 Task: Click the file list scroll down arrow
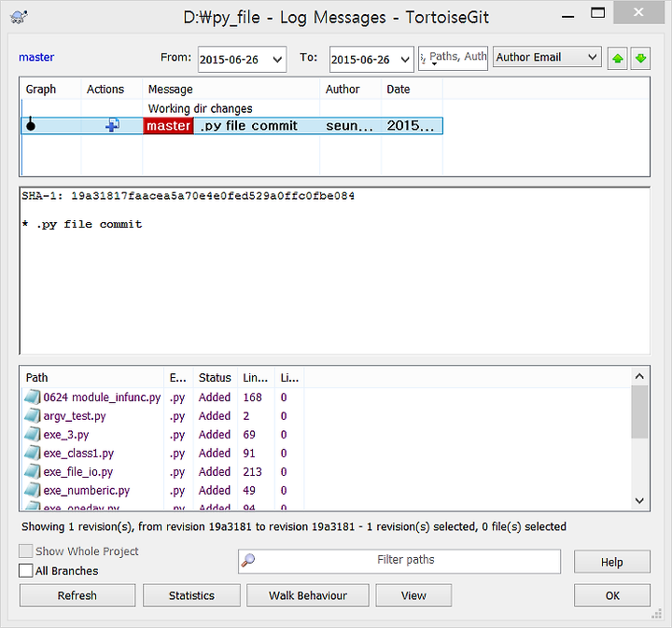pyautogui.click(x=639, y=500)
